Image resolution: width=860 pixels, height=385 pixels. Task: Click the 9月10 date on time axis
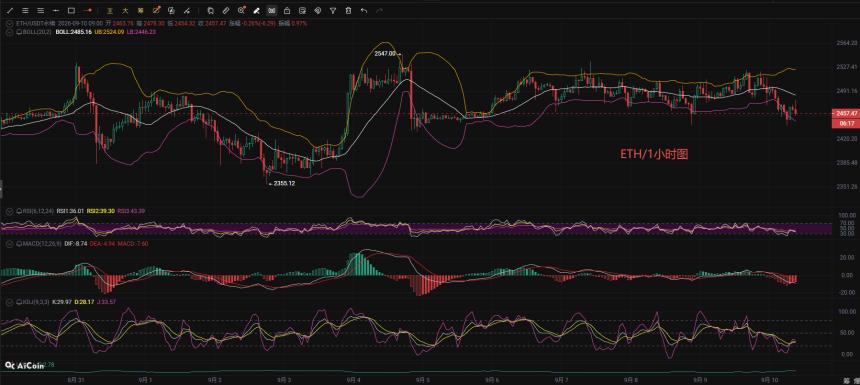pyautogui.click(x=770, y=379)
